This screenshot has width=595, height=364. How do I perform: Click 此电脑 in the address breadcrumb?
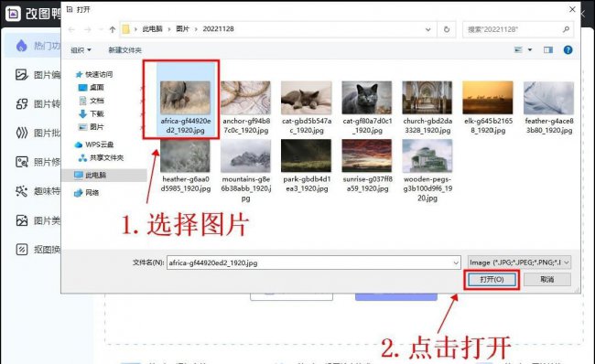[x=153, y=29]
